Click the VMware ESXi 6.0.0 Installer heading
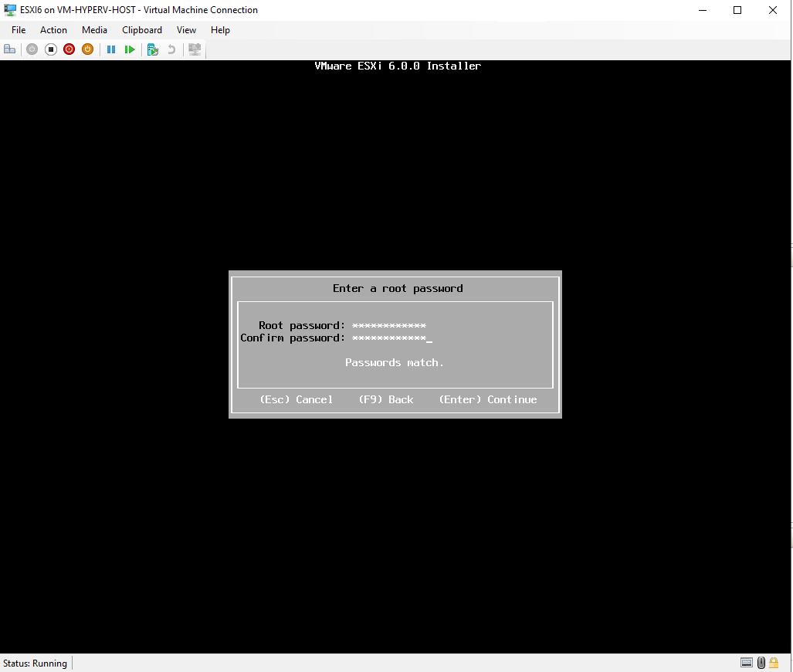Screen dimensions: 793x672 pyautogui.click(x=398, y=66)
